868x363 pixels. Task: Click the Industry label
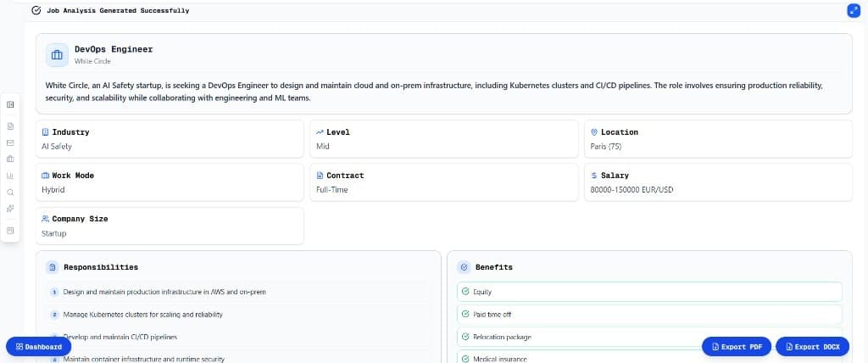[x=70, y=132]
